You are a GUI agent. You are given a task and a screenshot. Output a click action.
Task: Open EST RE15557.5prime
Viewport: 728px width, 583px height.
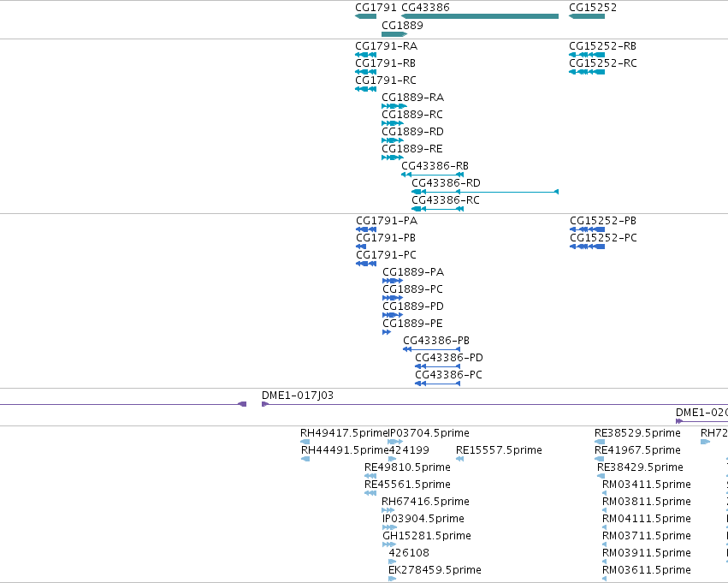[x=499, y=450]
